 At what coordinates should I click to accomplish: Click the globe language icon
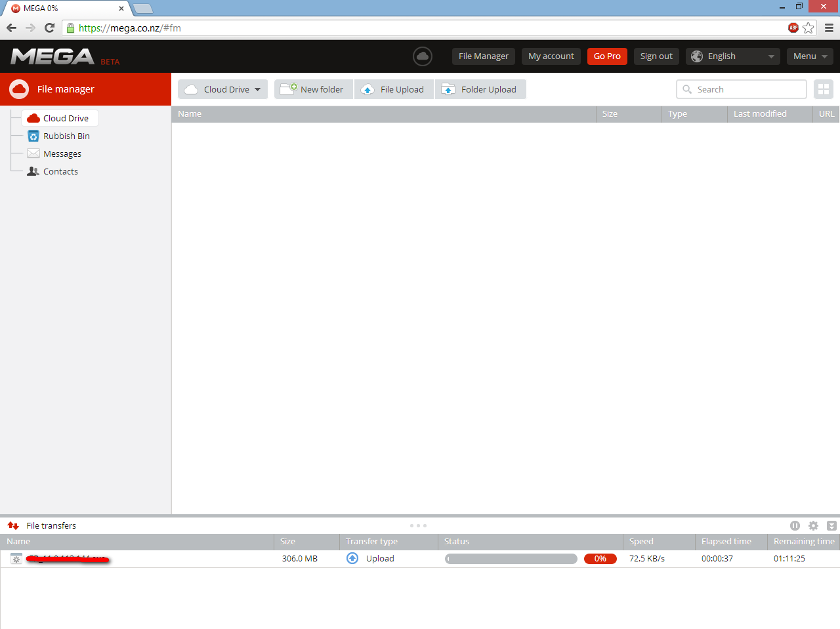pyautogui.click(x=697, y=56)
